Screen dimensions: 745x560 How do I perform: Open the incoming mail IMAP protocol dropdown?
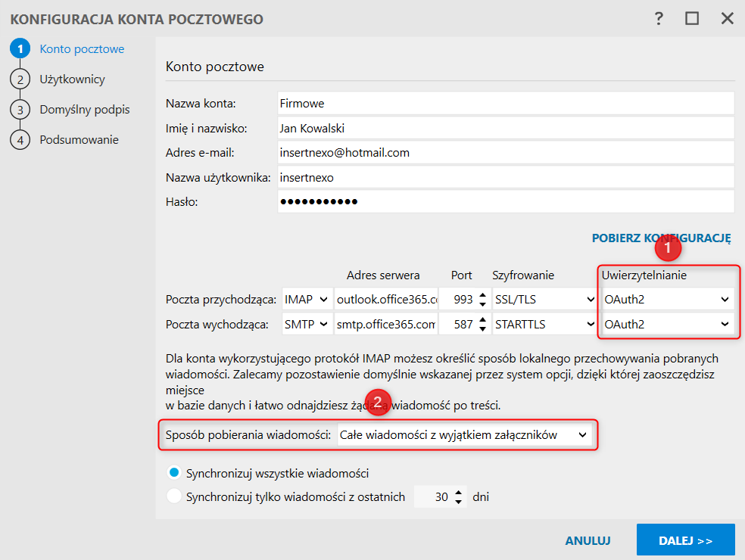(307, 300)
